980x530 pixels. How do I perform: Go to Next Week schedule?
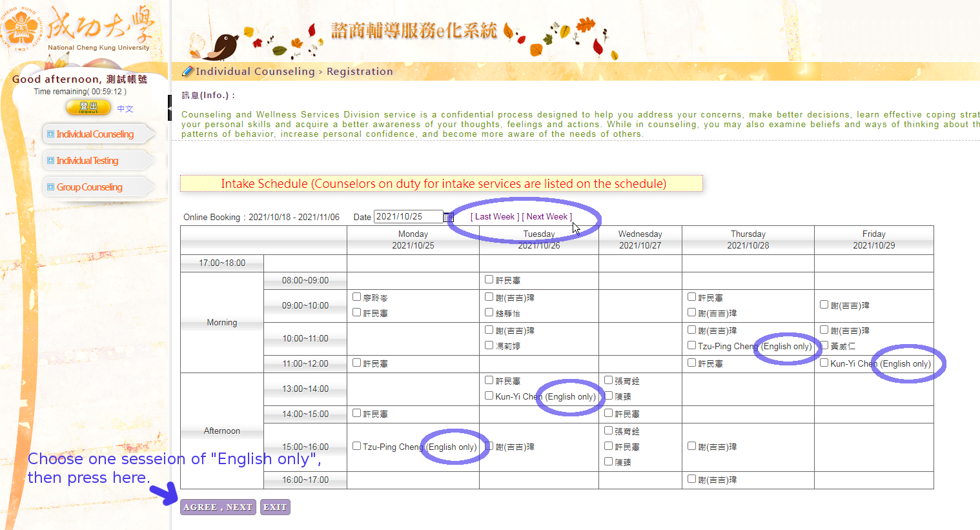(547, 217)
